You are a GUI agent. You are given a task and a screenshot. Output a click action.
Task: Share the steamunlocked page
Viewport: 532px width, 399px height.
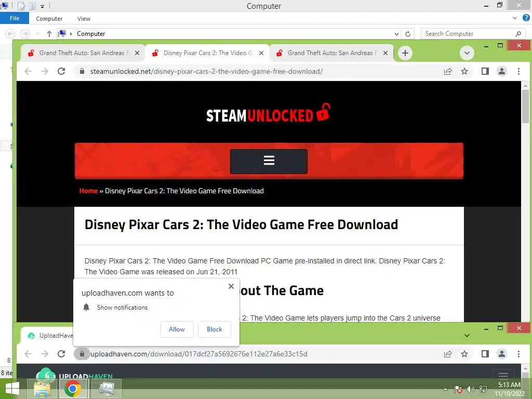(448, 71)
